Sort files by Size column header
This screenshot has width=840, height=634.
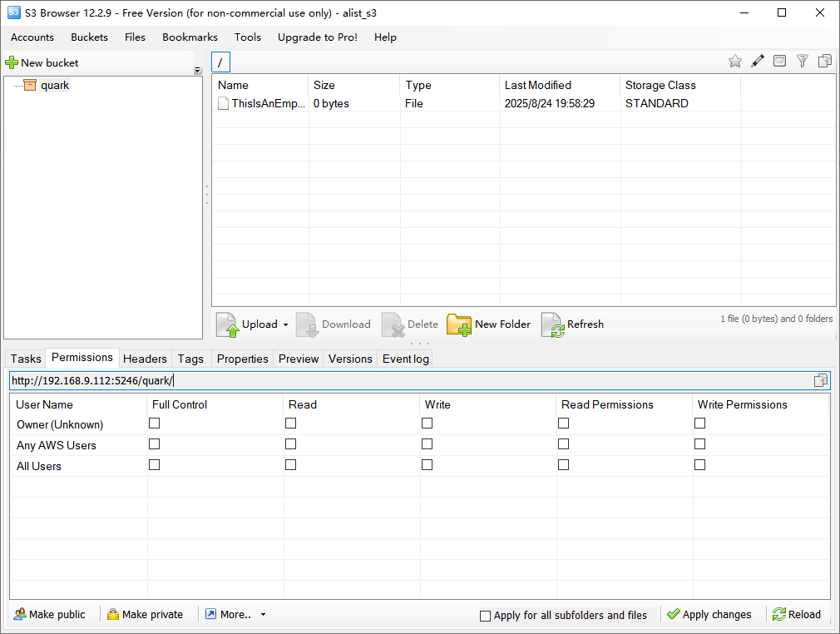click(354, 85)
